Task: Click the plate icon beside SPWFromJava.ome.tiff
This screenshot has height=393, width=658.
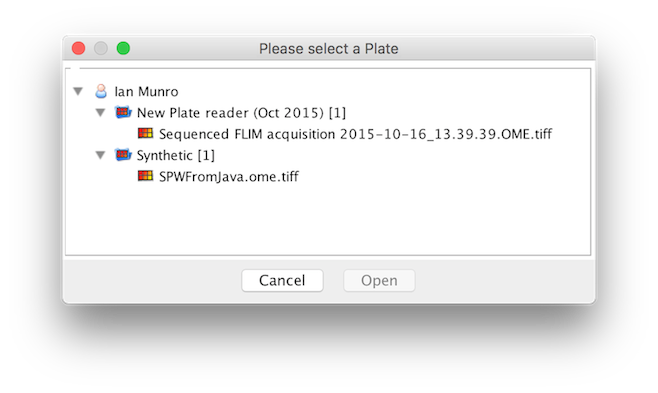Action: (x=145, y=176)
